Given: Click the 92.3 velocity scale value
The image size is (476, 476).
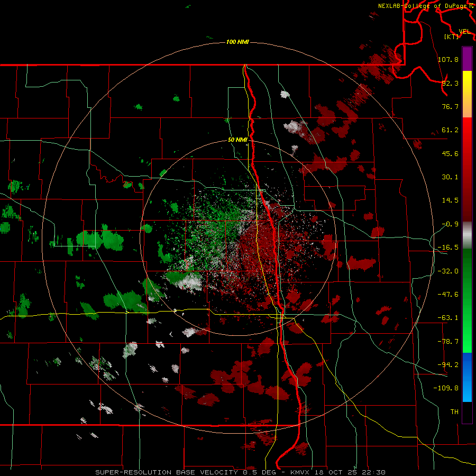Looking at the screenshot, I should (x=450, y=83).
